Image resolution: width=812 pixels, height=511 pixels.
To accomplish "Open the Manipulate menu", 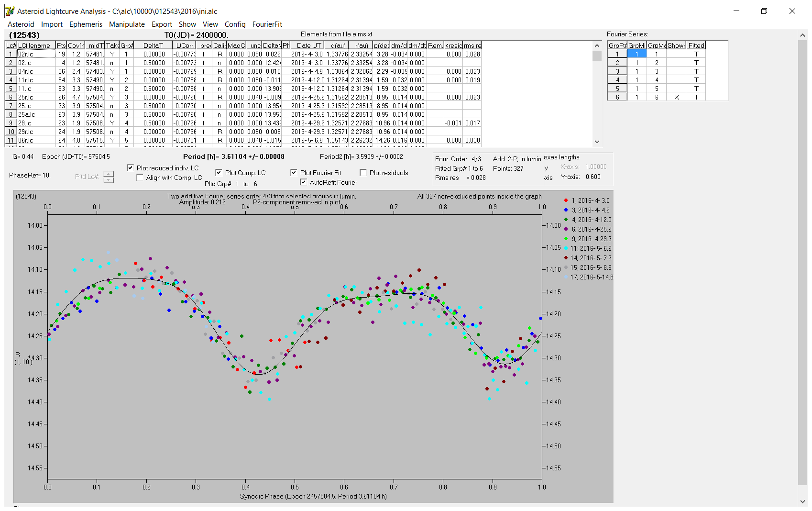I will coord(127,24).
